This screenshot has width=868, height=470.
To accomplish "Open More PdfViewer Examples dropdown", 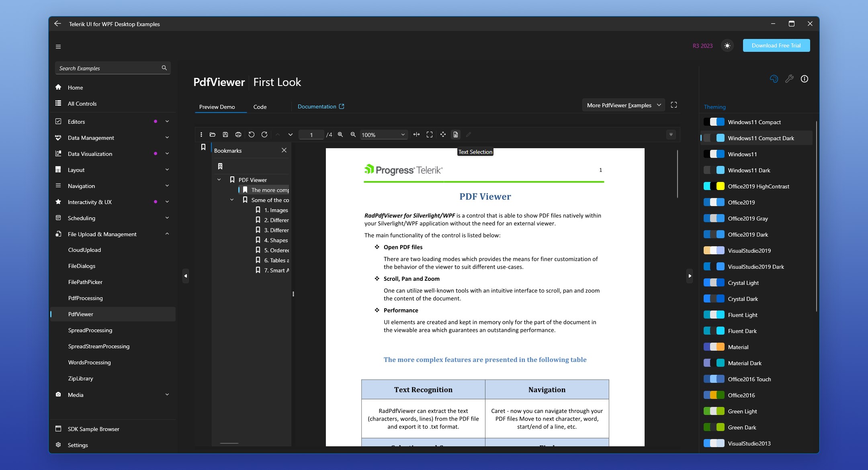I will click(623, 105).
